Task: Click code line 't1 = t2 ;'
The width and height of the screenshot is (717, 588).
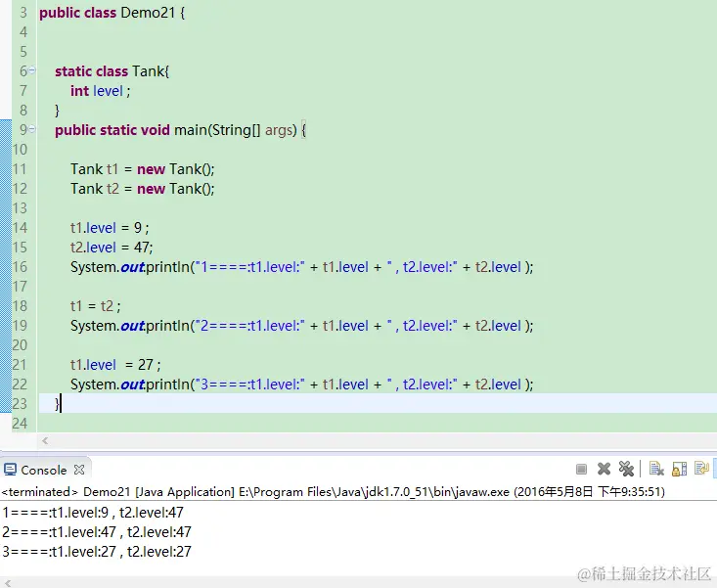Action: tap(96, 306)
